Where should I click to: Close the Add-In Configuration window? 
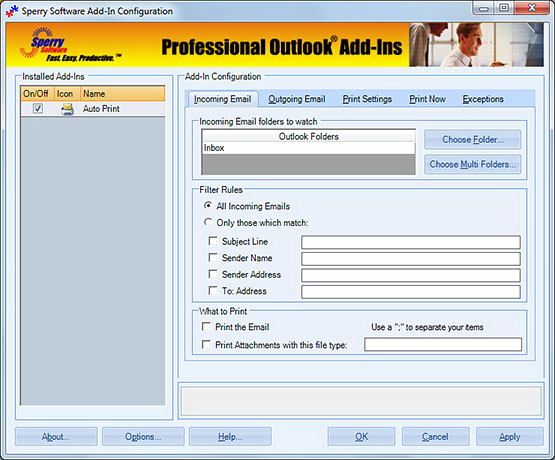[532, 8]
